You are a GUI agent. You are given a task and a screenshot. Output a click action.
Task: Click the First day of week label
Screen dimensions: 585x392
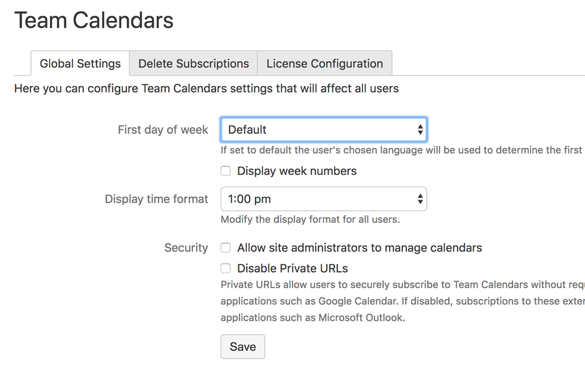pyautogui.click(x=163, y=130)
